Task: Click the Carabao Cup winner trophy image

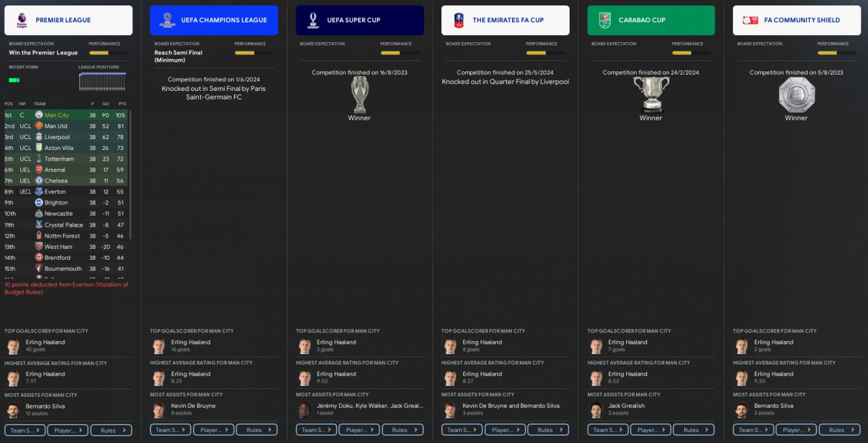Action: click(651, 94)
